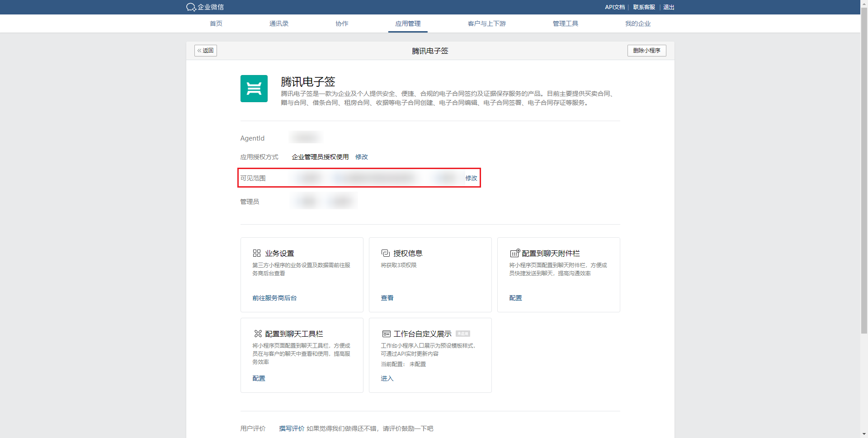Switch to the 通讯录 tab
The height and width of the screenshot is (438, 868).
279,24
